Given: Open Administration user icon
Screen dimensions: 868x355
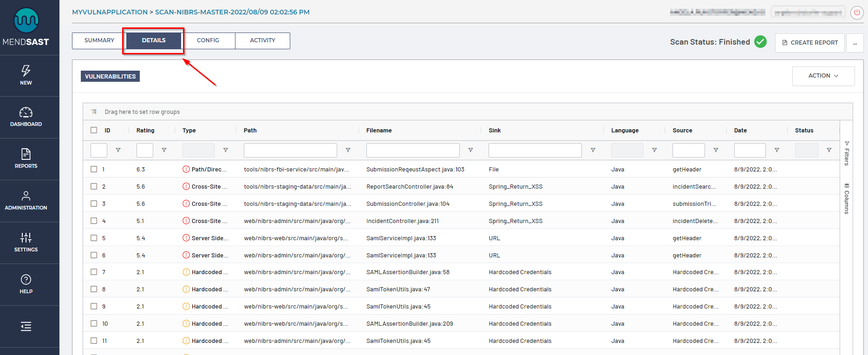Looking at the screenshot, I should coord(26,196).
